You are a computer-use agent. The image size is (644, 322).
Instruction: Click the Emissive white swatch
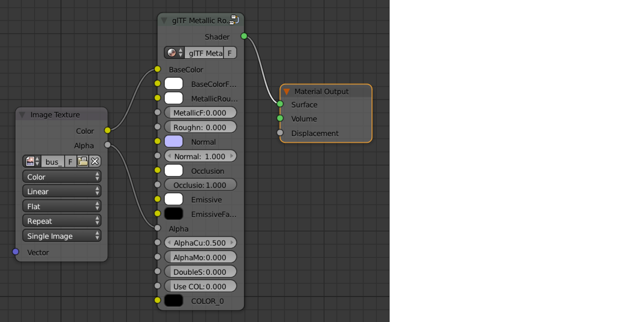173,199
